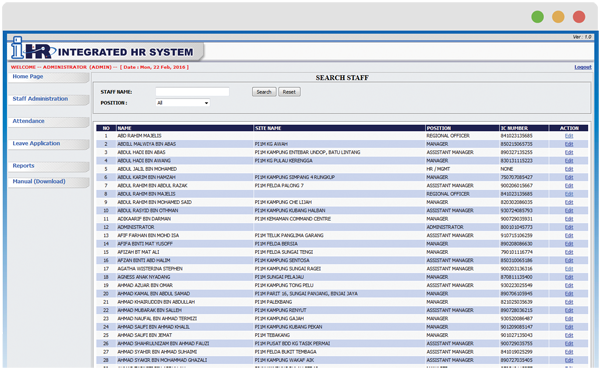Edit the ADMINISTRATOR staff row
The height and width of the screenshot is (371, 600).
(569, 227)
